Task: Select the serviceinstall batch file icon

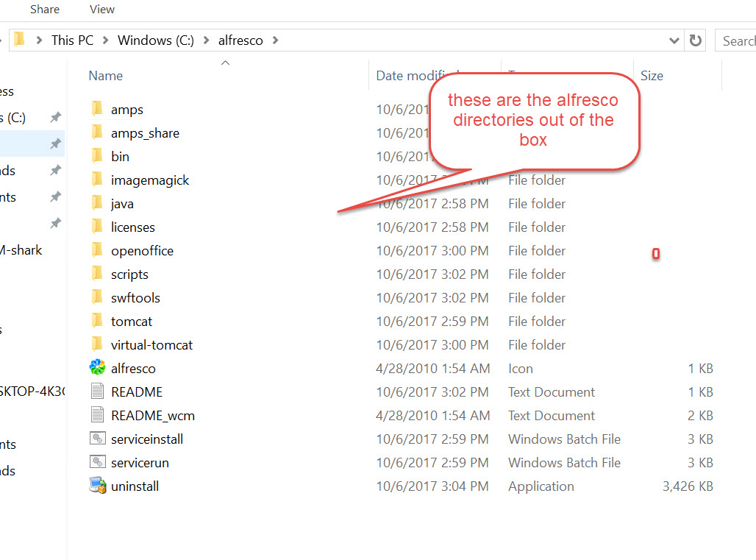Action: tap(97, 439)
